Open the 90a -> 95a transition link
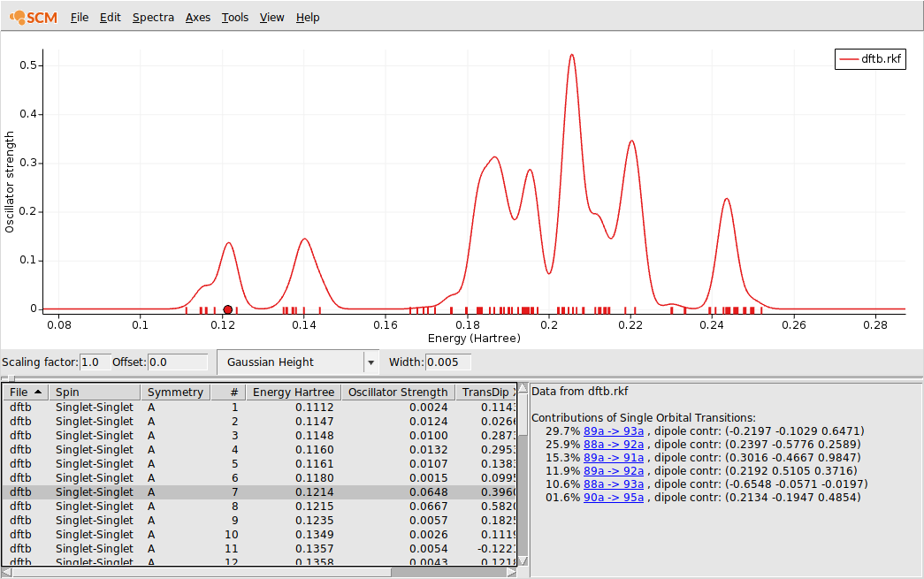 [614, 499]
